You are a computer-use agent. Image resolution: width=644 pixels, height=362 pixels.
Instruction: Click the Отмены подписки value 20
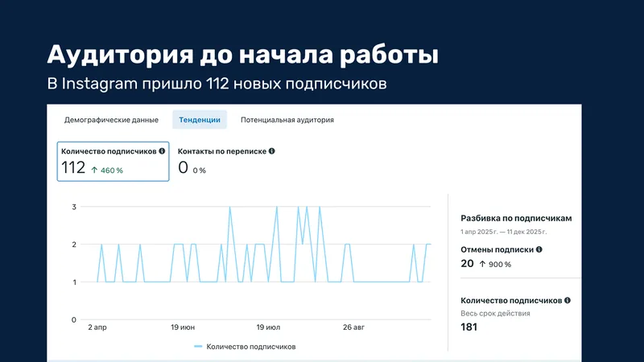tap(467, 264)
